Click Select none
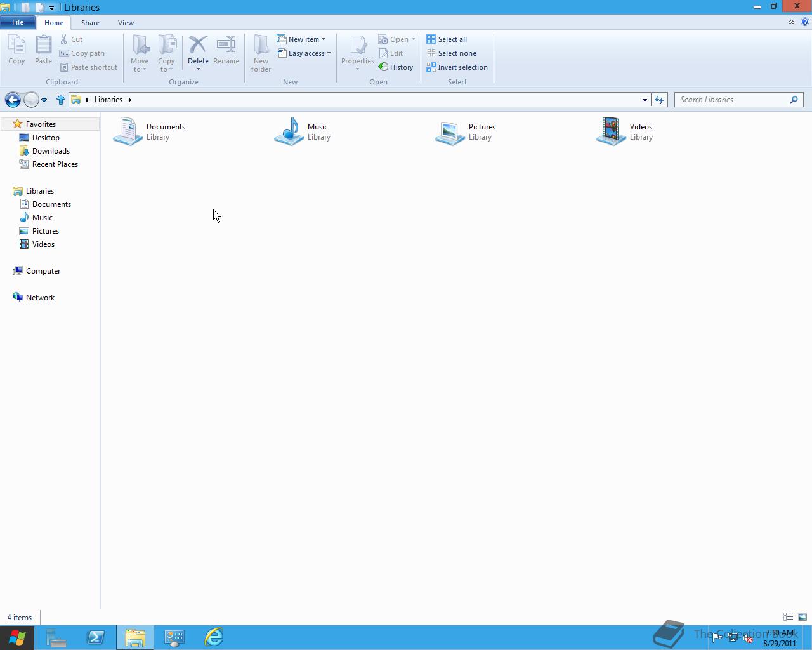812x650 pixels. (451, 53)
